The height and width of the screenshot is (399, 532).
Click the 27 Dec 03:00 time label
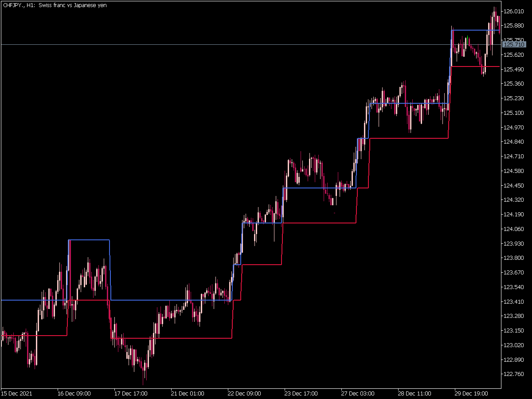pyautogui.click(x=358, y=393)
